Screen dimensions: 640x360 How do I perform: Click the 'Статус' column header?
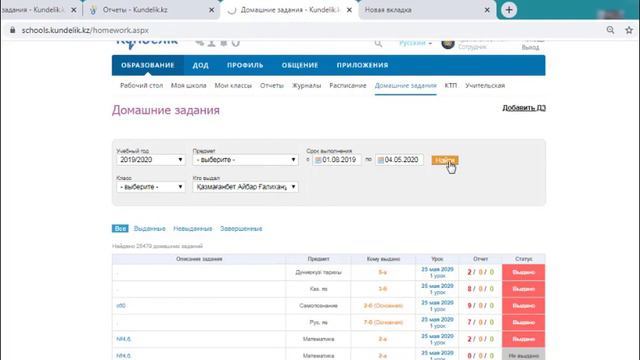pyautogui.click(x=523, y=259)
